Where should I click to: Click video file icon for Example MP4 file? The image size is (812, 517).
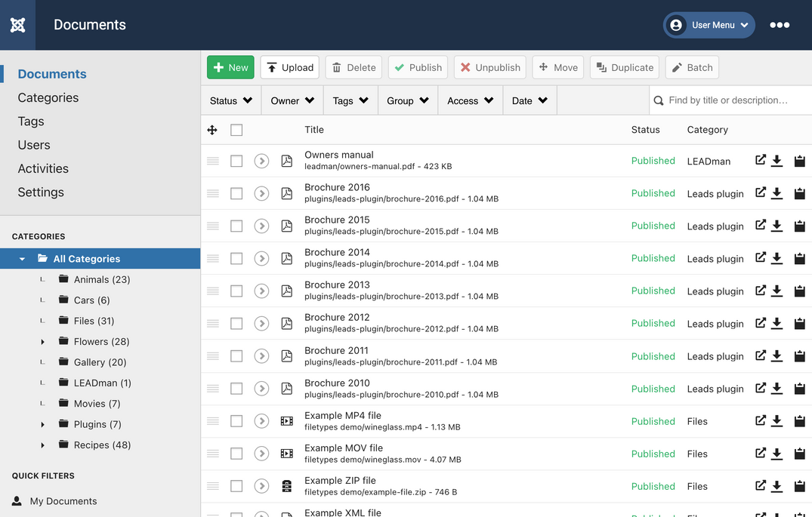[286, 421]
